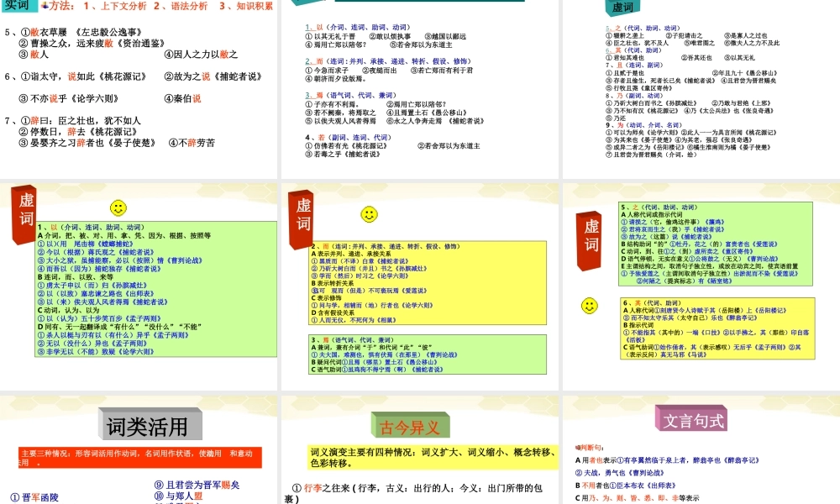Screen dimensions: 840x504
Task: Click the text "⑨且君尝为晋军赐矣"
Action: click(x=197, y=485)
